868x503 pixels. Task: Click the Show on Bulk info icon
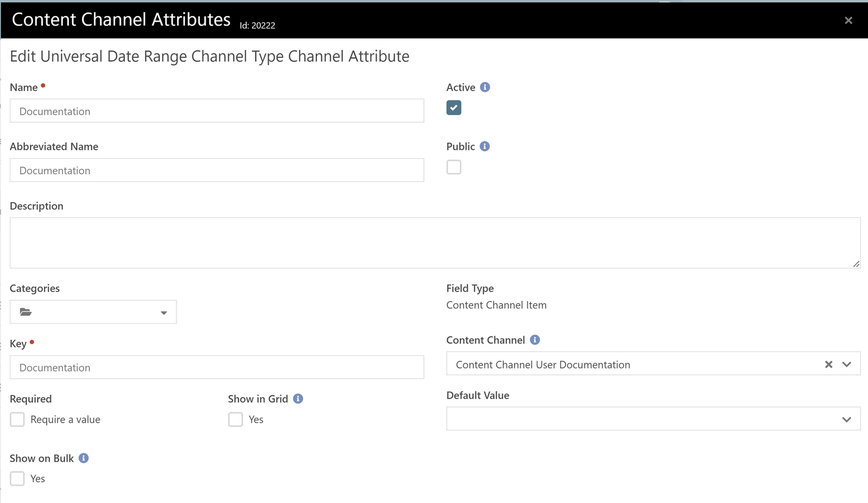point(84,458)
